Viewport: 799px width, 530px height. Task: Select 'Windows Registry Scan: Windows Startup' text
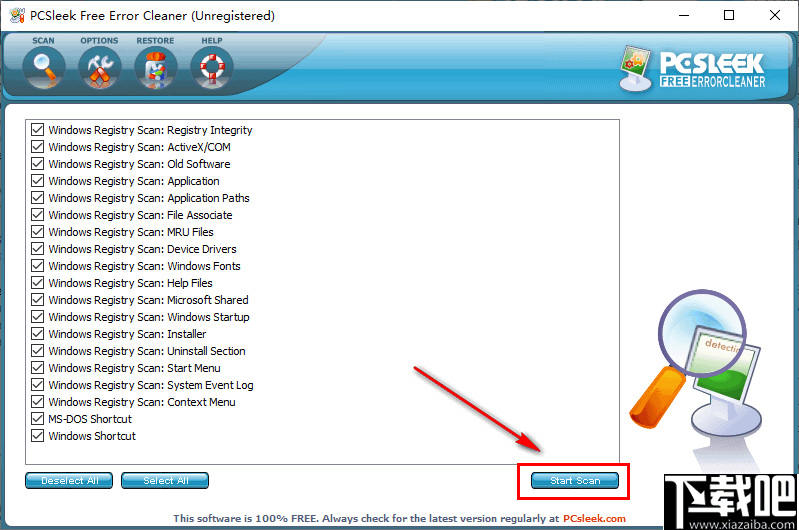(149, 317)
